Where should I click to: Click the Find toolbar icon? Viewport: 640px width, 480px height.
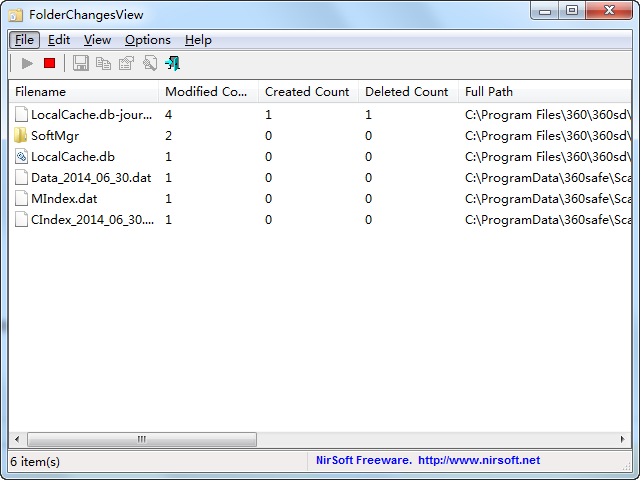point(149,64)
